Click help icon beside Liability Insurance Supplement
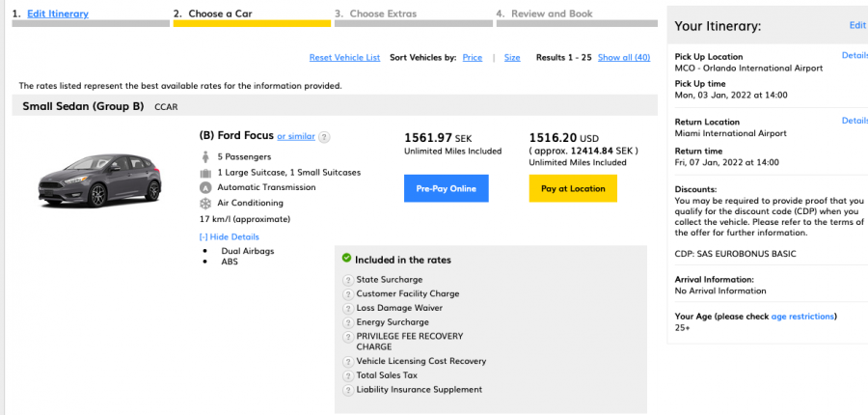This screenshot has height=415, width=868. 348,390
